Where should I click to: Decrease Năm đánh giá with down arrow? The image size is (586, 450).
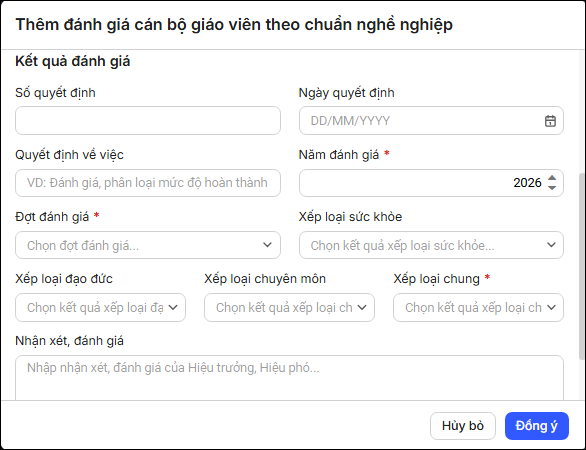click(x=552, y=188)
